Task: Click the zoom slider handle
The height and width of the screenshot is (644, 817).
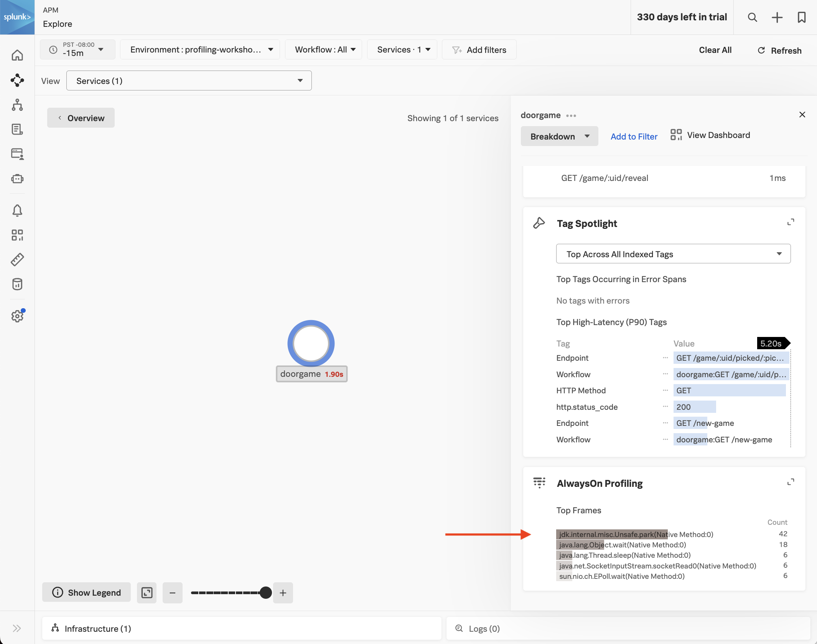Action: [265, 593]
